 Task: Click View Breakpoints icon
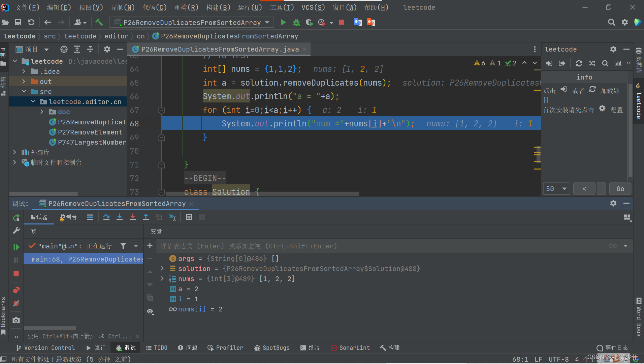click(16, 290)
